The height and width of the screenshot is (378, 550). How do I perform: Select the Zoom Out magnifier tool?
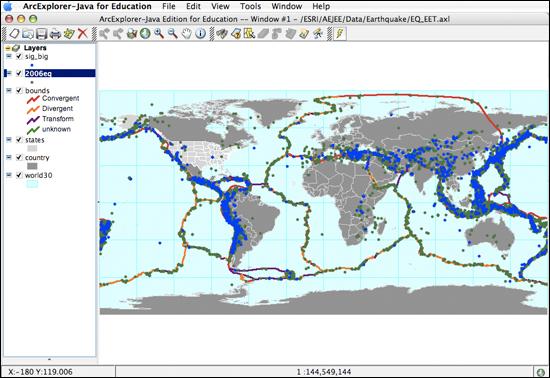pyautogui.click(x=173, y=34)
